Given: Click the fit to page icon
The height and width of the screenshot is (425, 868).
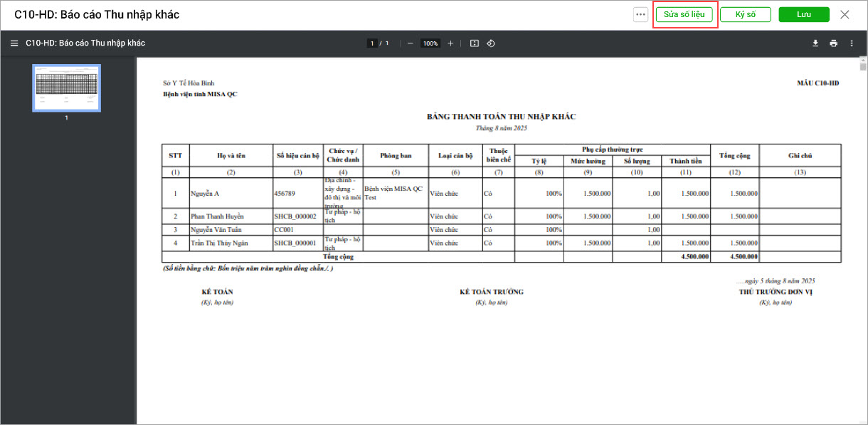Looking at the screenshot, I should tap(475, 43).
